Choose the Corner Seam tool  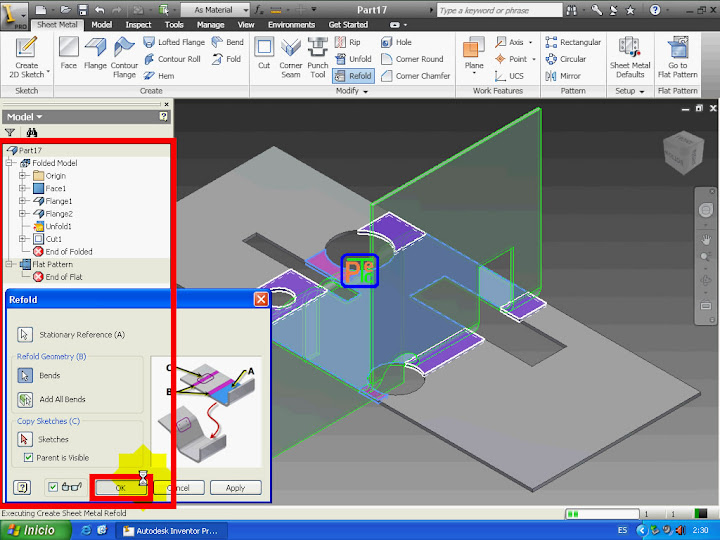[x=291, y=57]
